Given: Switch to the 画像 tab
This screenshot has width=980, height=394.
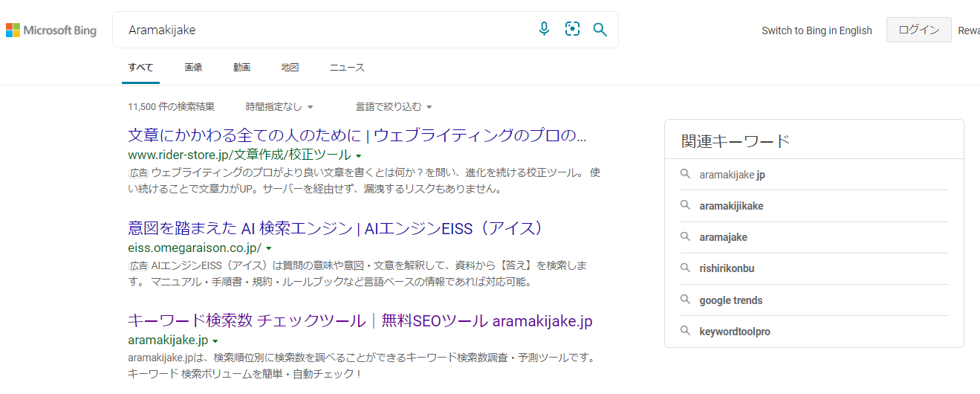Looking at the screenshot, I should (x=193, y=68).
